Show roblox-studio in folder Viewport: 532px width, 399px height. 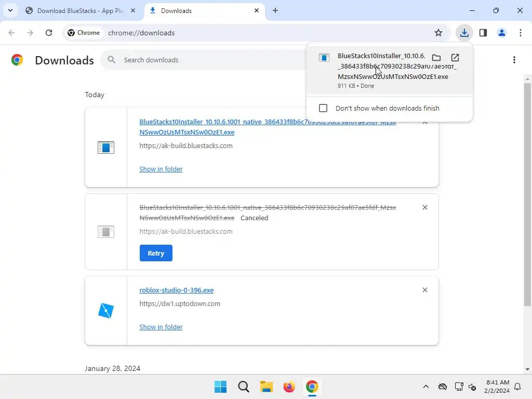pos(161,327)
